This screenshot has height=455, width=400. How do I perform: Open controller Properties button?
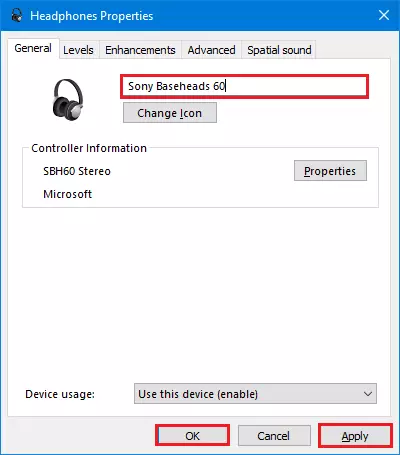330,171
